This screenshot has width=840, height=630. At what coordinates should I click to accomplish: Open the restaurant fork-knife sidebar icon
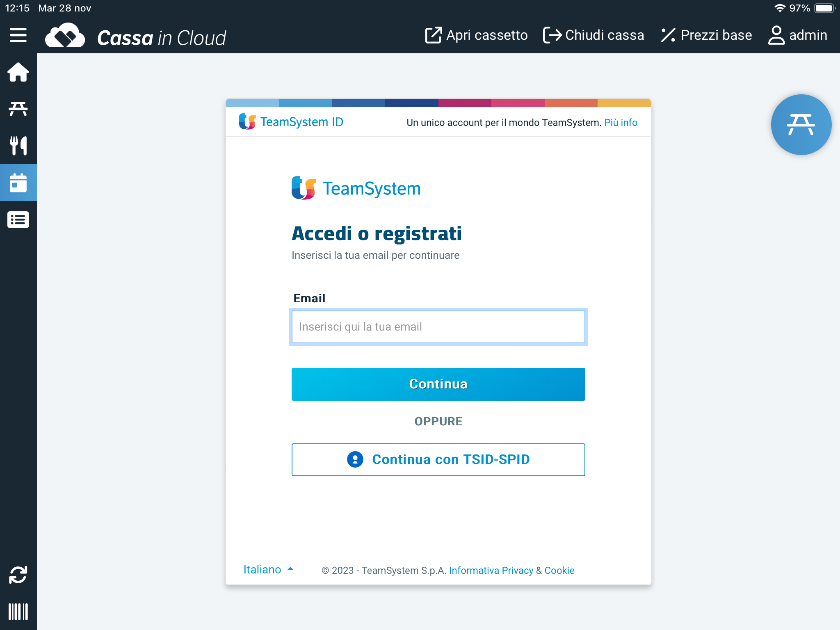pyautogui.click(x=18, y=146)
